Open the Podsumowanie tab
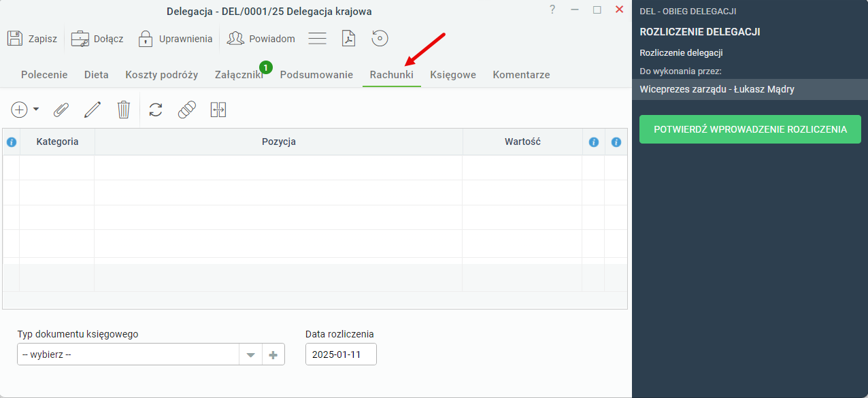This screenshot has width=868, height=398. [316, 75]
